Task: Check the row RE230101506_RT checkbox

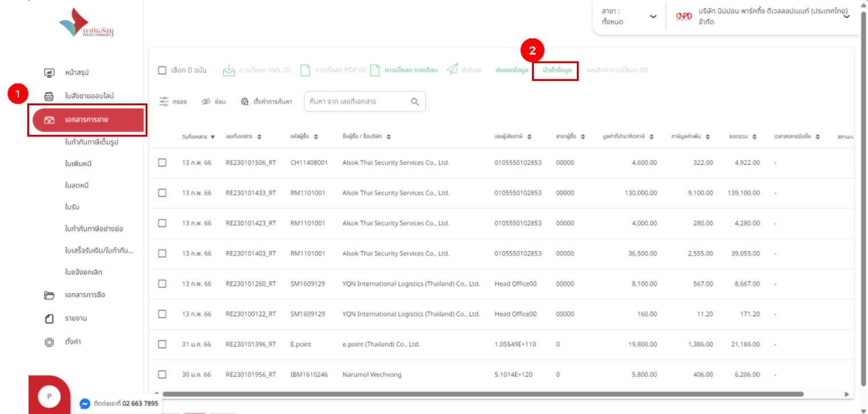Action: click(x=162, y=163)
